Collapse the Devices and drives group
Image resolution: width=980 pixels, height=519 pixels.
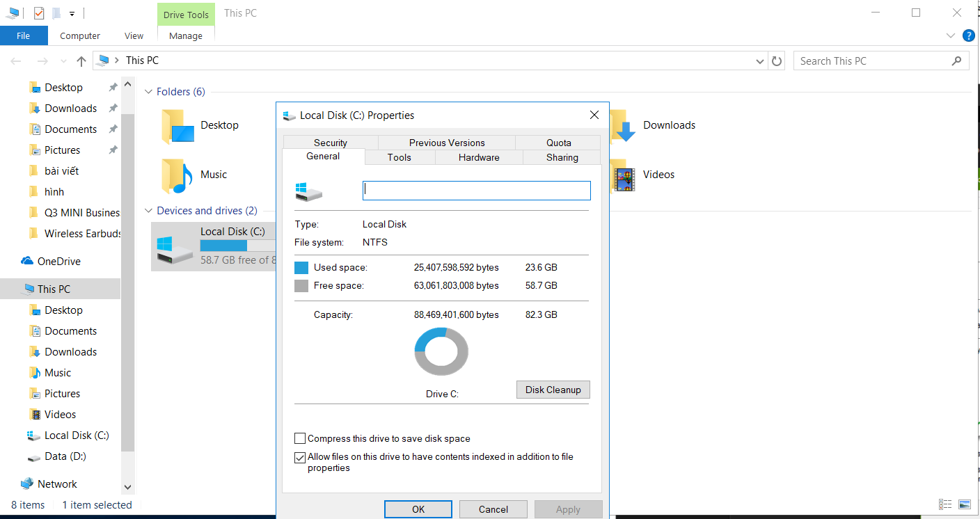click(x=148, y=211)
